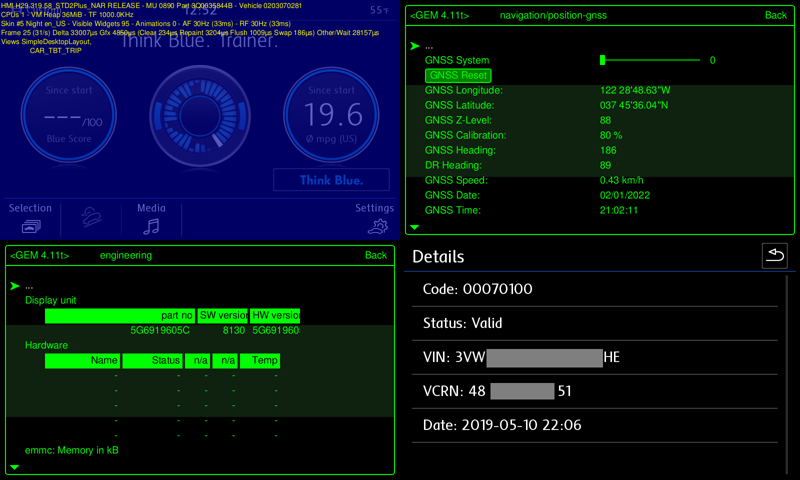This screenshot has height=480, width=800.
Task: Click GNSS Heading value 186
Action: click(608, 150)
